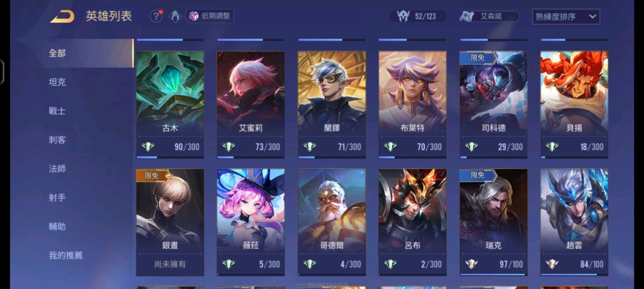Open the 近期調整 recent adjustments button
644x289 pixels.
pos(211,16)
